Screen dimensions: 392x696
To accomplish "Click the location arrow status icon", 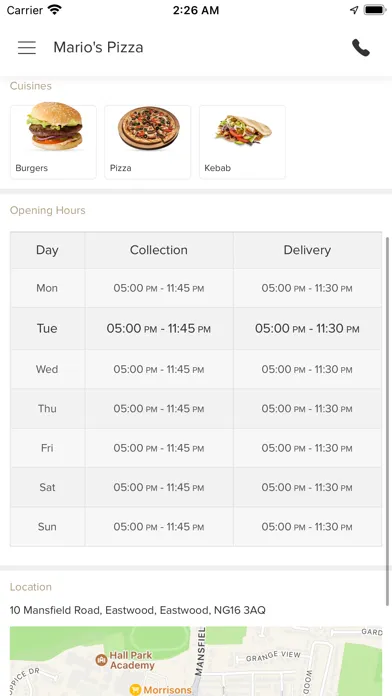I will click(x=354, y=10).
